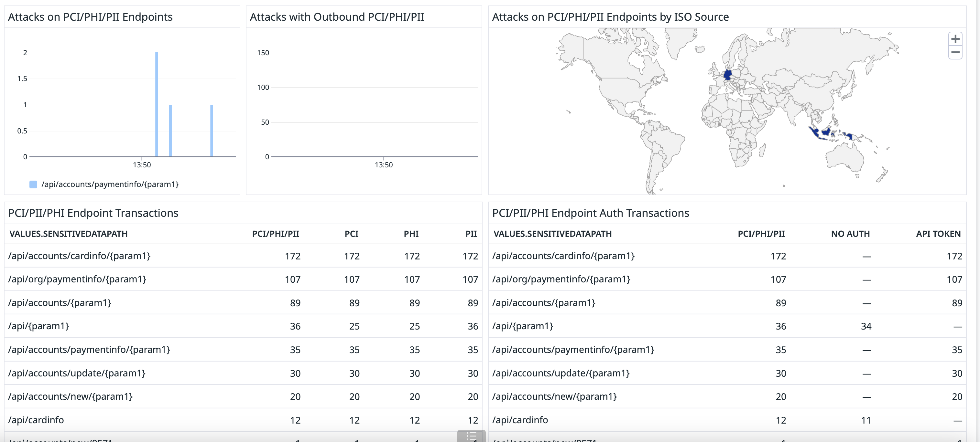This screenshot has width=980, height=442.
Task: Click the list icon button at bottom
Action: pos(471,436)
